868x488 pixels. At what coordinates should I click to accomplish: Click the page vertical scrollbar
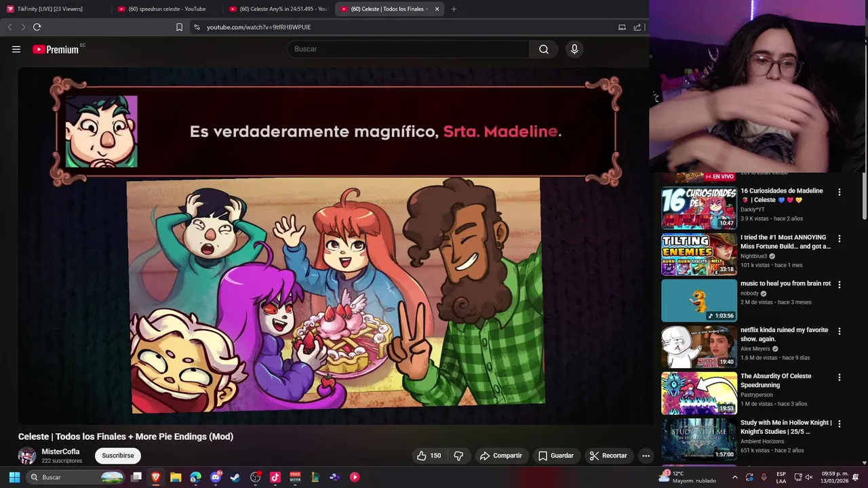pyautogui.click(x=865, y=197)
